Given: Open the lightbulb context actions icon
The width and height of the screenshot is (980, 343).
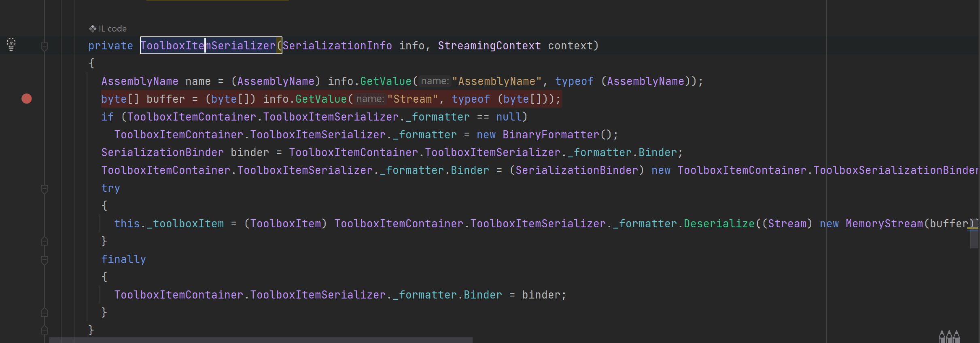Looking at the screenshot, I should 11,44.
